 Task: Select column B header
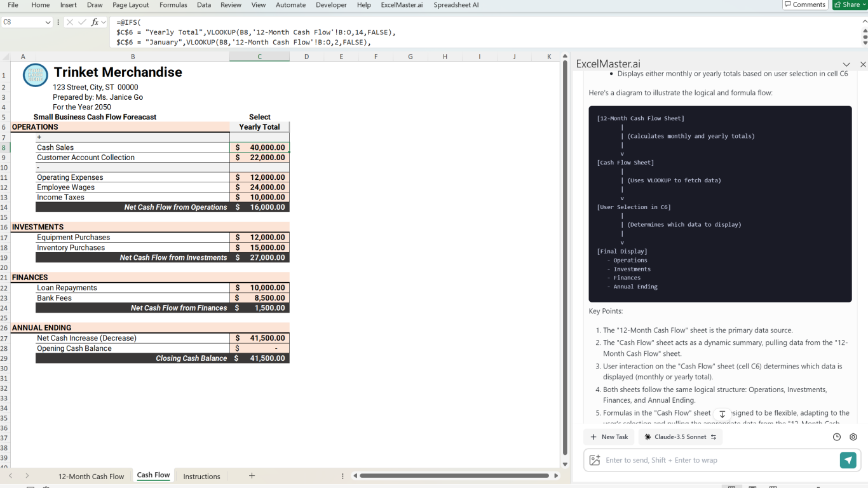tap(133, 57)
